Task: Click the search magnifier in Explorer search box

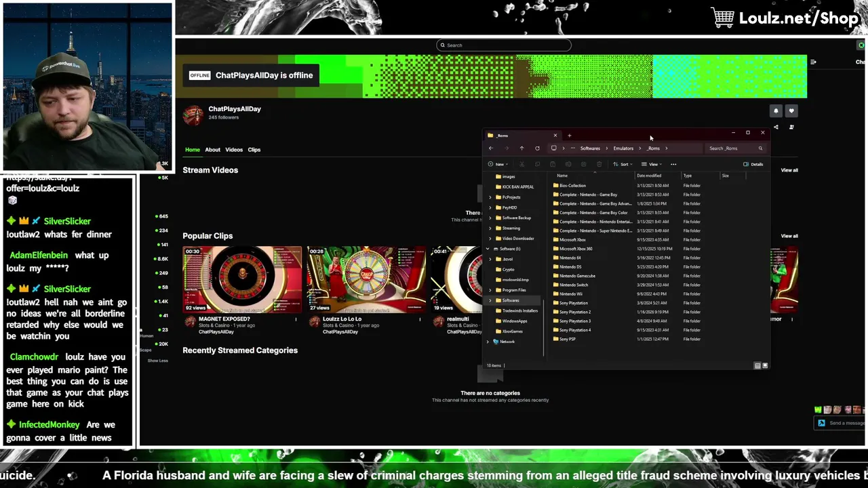Action: click(x=760, y=148)
